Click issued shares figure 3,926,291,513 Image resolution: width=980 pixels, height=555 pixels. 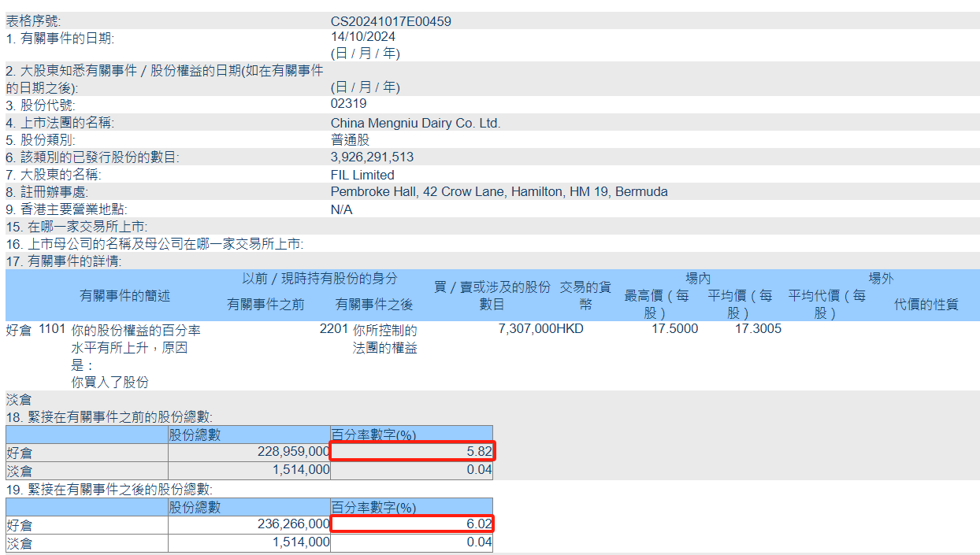(x=372, y=157)
